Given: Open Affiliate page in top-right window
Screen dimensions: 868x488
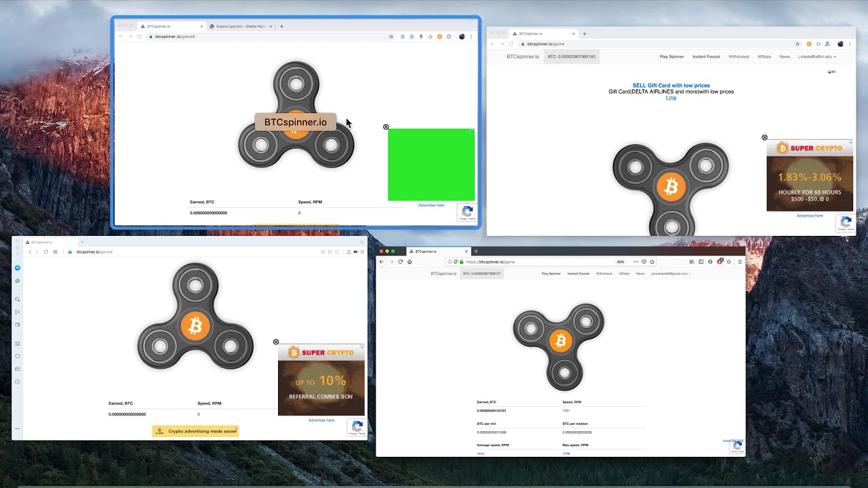Looking at the screenshot, I should [x=764, y=57].
